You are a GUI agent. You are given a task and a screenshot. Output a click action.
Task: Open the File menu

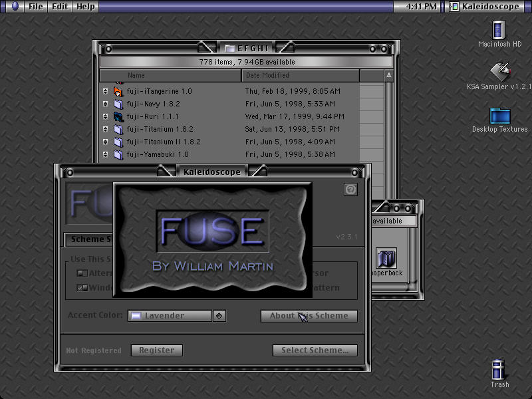coord(36,7)
